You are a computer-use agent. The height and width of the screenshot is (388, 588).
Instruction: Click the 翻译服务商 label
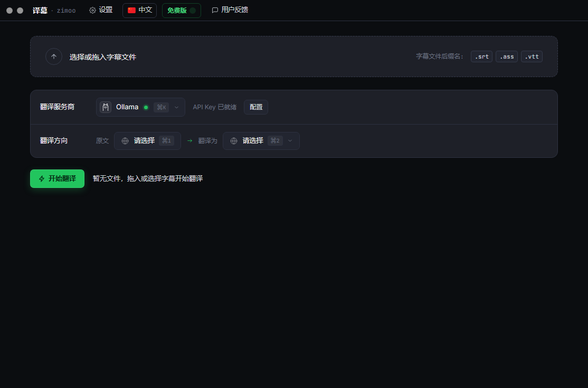click(x=57, y=107)
